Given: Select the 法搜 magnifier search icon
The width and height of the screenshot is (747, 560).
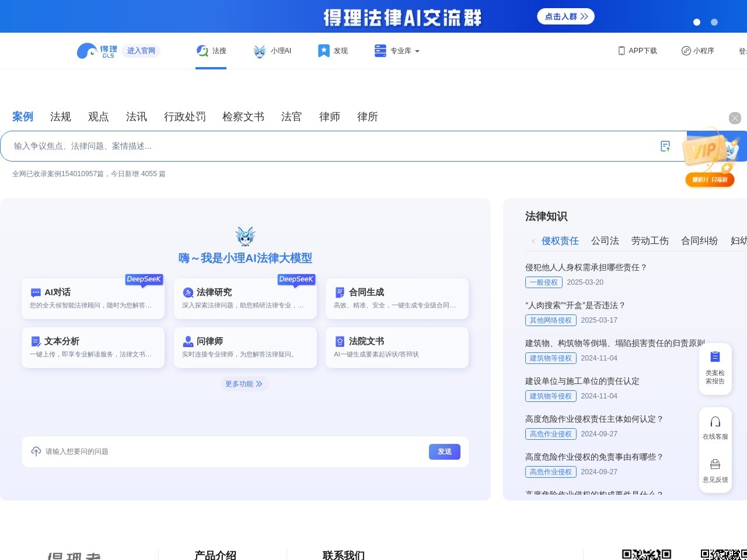Looking at the screenshot, I should click(202, 51).
